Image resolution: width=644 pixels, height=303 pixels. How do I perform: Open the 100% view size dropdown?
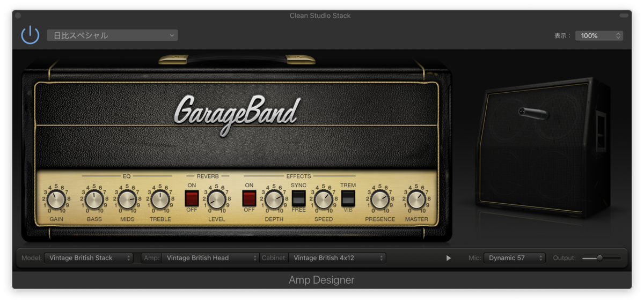coord(599,35)
